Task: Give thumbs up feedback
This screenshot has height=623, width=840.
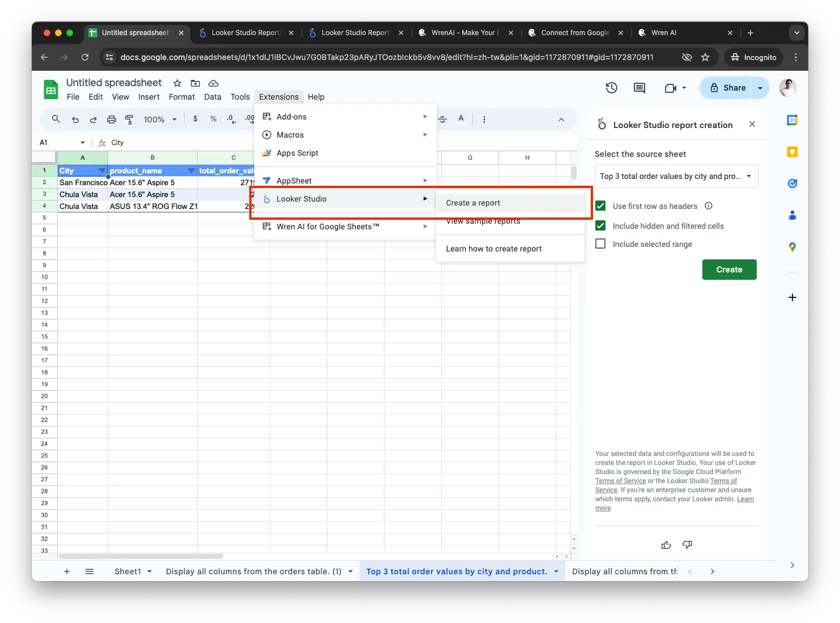Action: (x=666, y=545)
